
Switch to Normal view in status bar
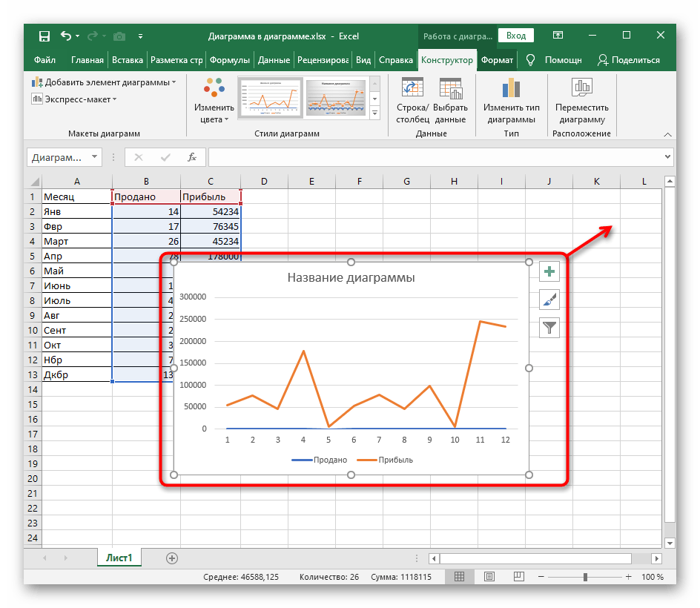[x=460, y=577]
